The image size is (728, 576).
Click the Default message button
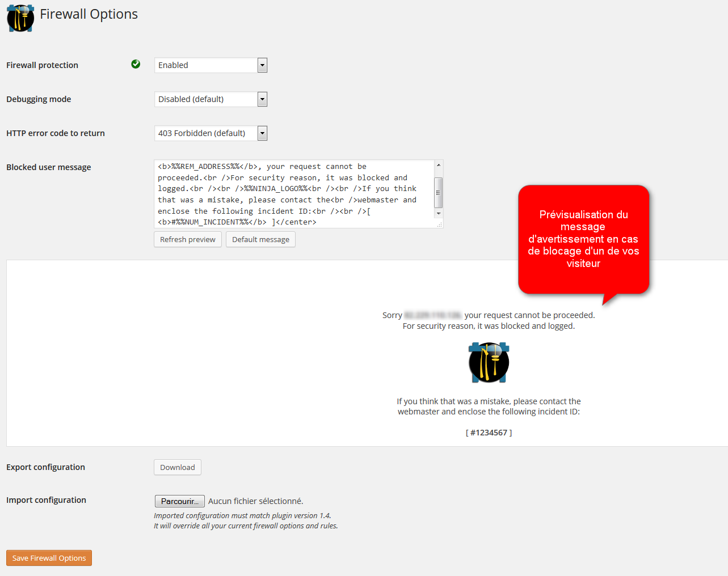point(260,239)
